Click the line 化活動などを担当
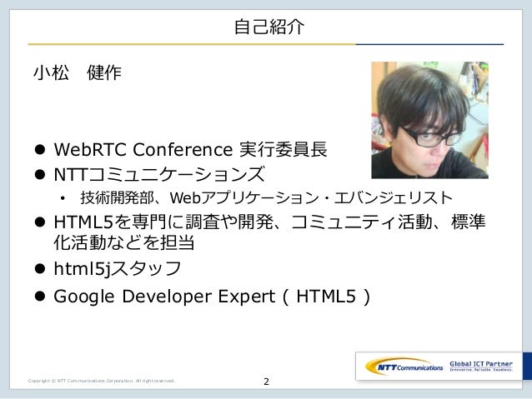Viewport: 532px width, 399px height. click(x=124, y=242)
